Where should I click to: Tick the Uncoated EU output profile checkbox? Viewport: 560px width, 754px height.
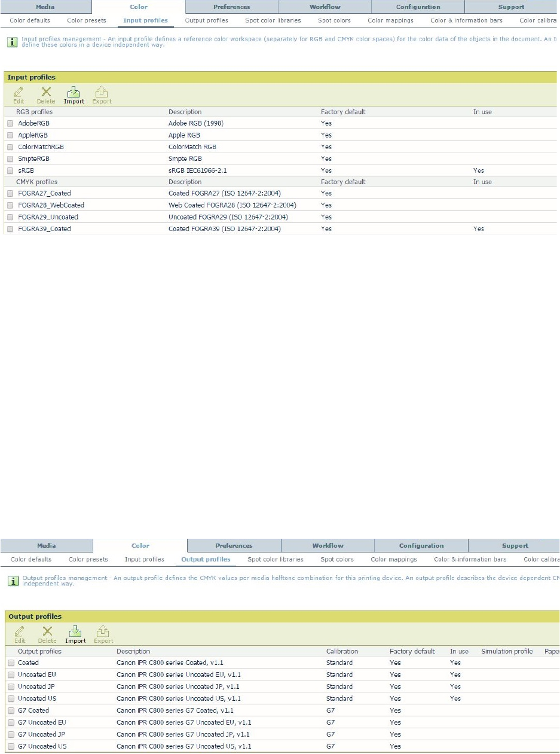(x=11, y=675)
